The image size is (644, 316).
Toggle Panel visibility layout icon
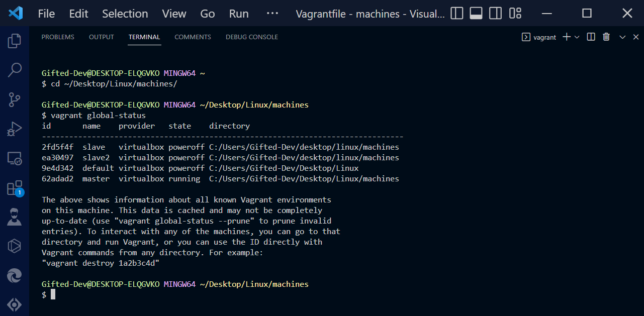point(476,14)
